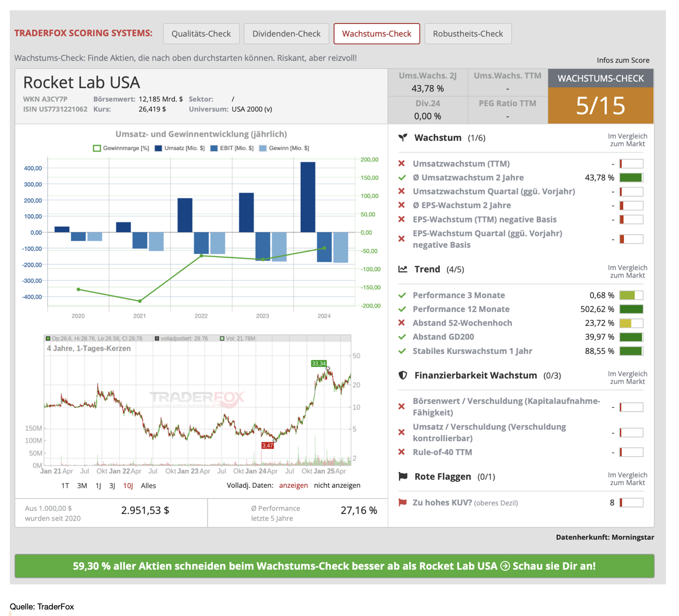The width and height of the screenshot is (679, 616).
Task: Click the 3,47 low marker on price chart
Action: [268, 445]
